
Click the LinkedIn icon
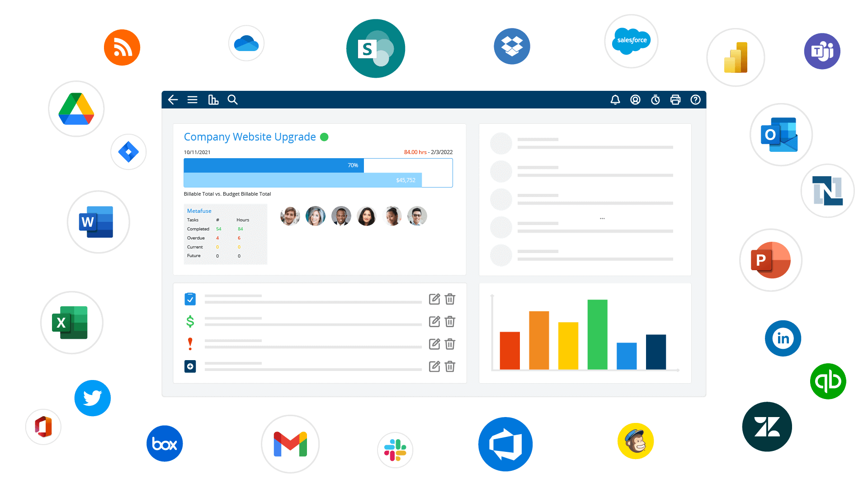783,338
